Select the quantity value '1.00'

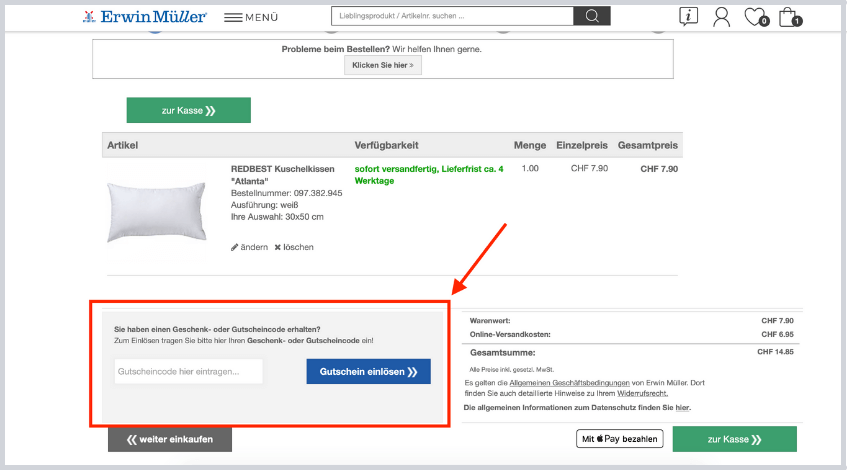point(530,169)
